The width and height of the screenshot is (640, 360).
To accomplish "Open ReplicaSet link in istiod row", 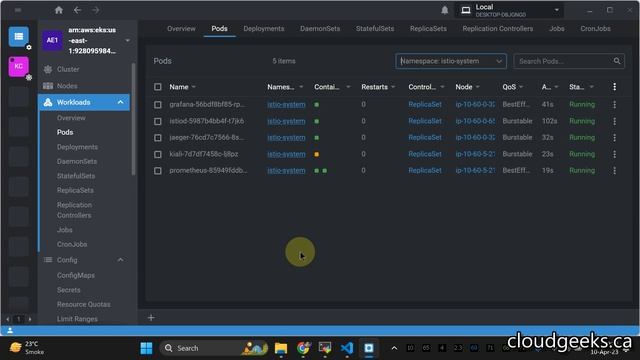I will pyautogui.click(x=425, y=121).
